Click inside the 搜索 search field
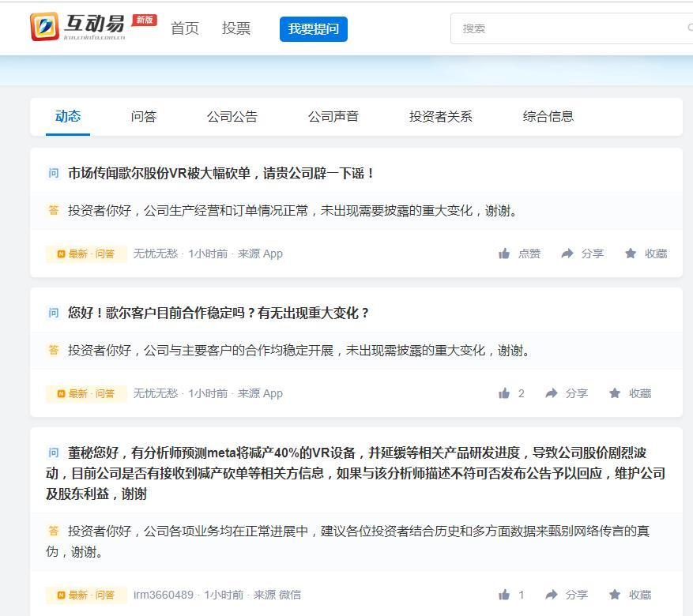This screenshot has height=616, width=693. tap(553, 28)
